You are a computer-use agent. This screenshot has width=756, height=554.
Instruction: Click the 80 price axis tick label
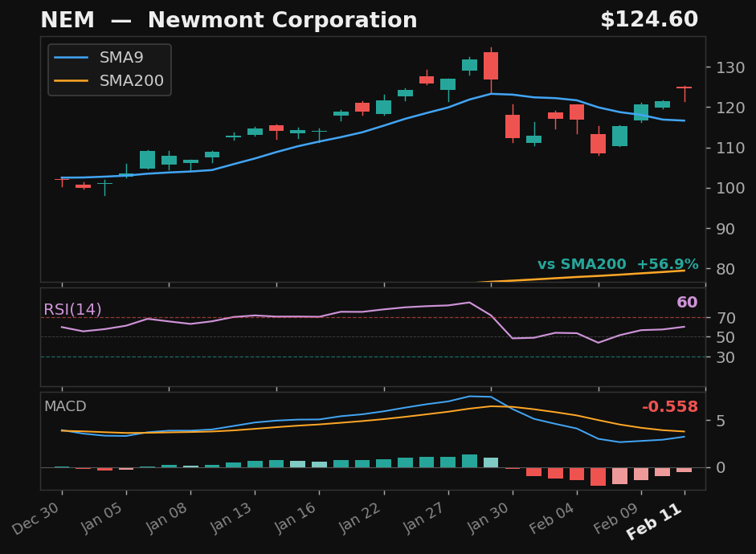pyautogui.click(x=725, y=269)
